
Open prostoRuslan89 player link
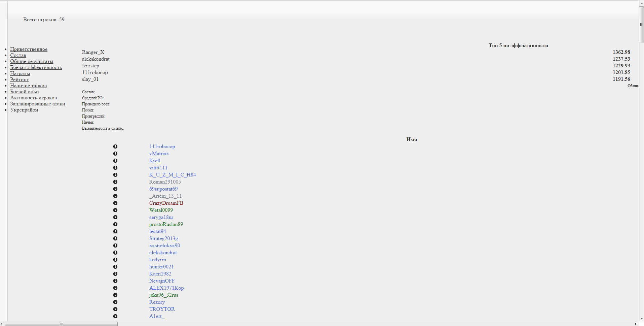tap(166, 224)
